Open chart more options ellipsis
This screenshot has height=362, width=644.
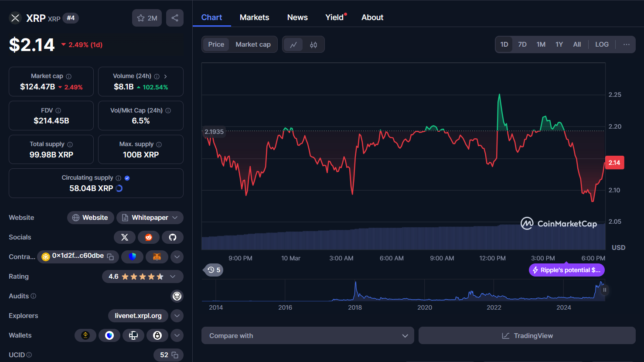(627, 44)
